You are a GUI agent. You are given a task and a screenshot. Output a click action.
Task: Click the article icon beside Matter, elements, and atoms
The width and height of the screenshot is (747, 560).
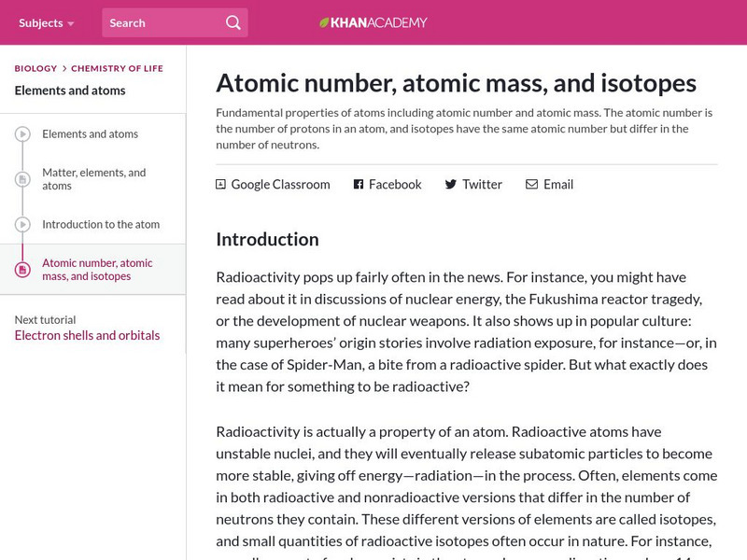(x=22, y=179)
